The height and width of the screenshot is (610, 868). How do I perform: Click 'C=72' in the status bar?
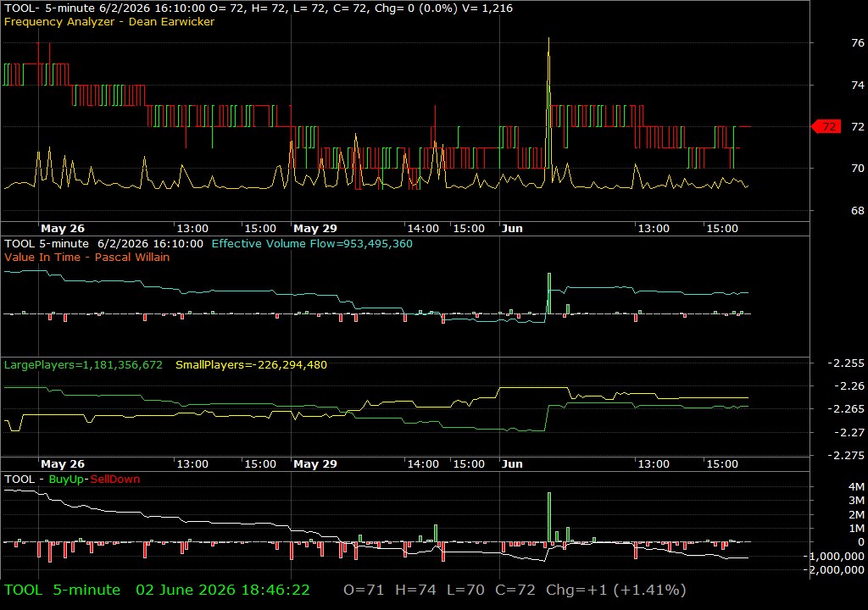pyautogui.click(x=515, y=590)
